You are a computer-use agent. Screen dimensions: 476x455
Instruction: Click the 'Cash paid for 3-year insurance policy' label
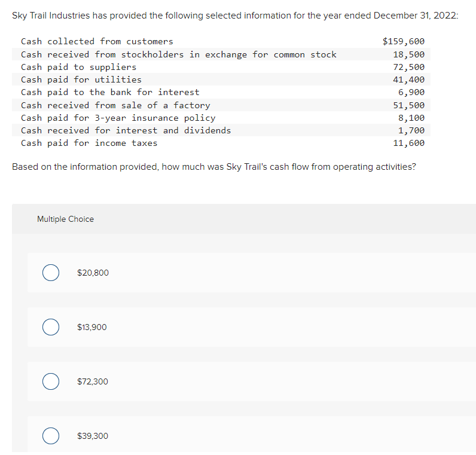tap(118, 118)
